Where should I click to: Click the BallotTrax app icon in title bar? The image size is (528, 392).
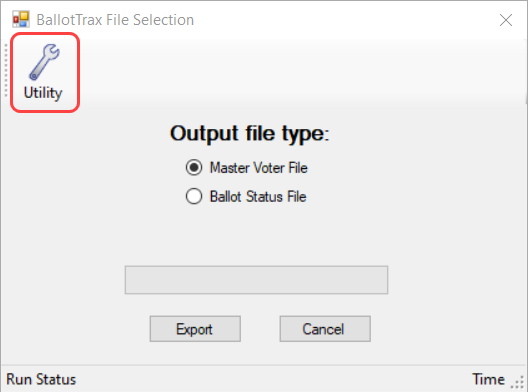point(21,19)
